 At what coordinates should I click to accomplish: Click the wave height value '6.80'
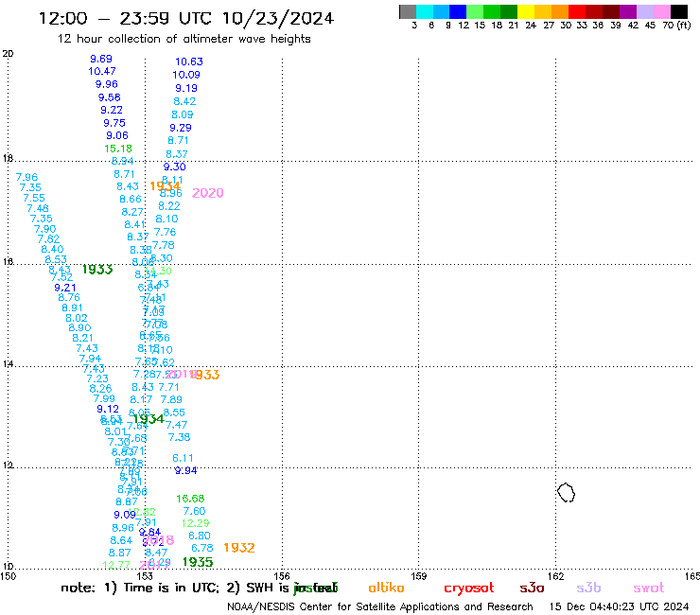point(199,536)
